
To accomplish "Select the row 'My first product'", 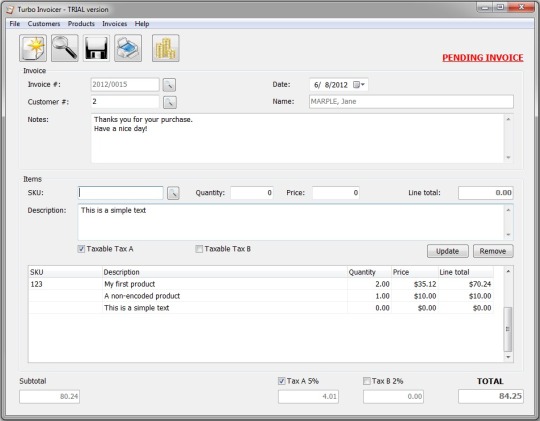I will click(261, 284).
